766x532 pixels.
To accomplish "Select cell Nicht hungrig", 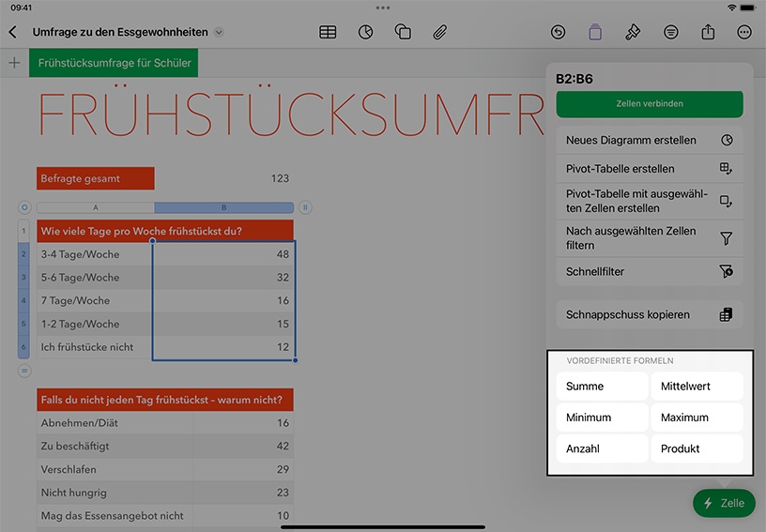I will [115, 493].
